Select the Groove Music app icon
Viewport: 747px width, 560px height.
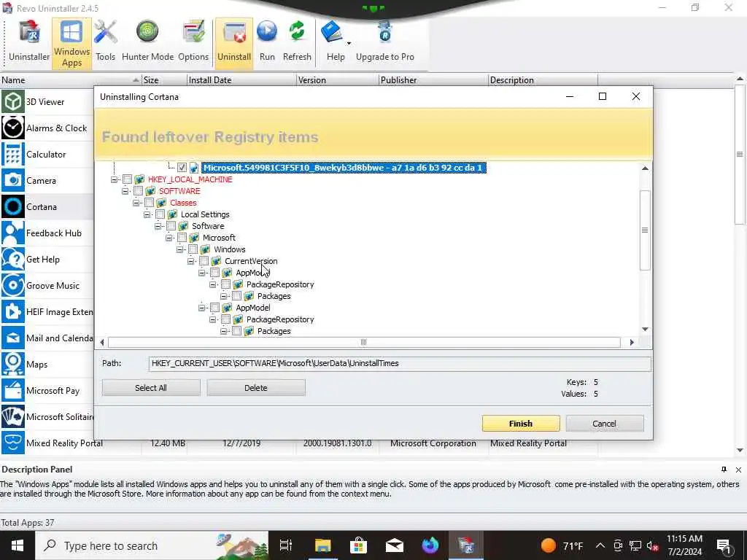(13, 285)
